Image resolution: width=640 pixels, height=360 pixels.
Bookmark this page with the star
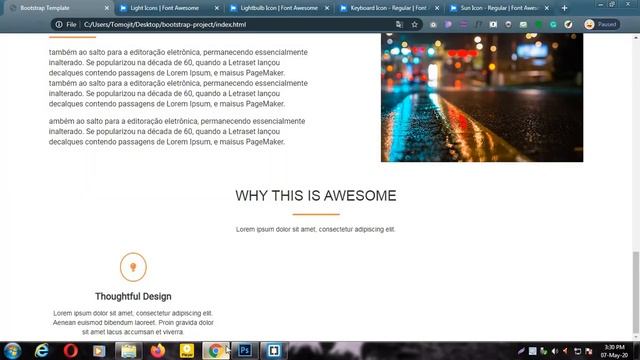pyautogui.click(x=415, y=24)
